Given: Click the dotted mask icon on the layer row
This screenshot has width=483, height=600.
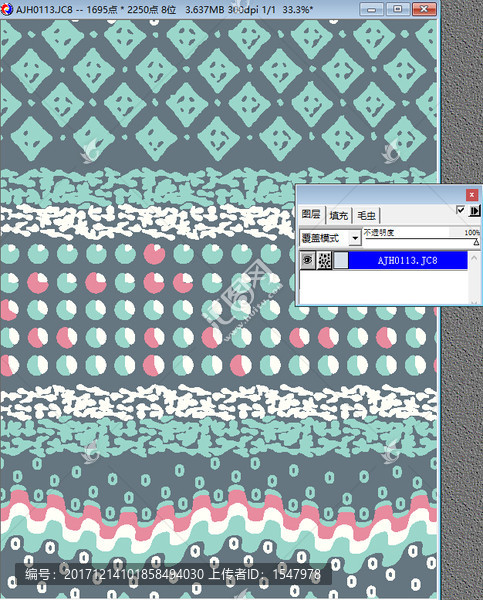Looking at the screenshot, I should (x=325, y=260).
